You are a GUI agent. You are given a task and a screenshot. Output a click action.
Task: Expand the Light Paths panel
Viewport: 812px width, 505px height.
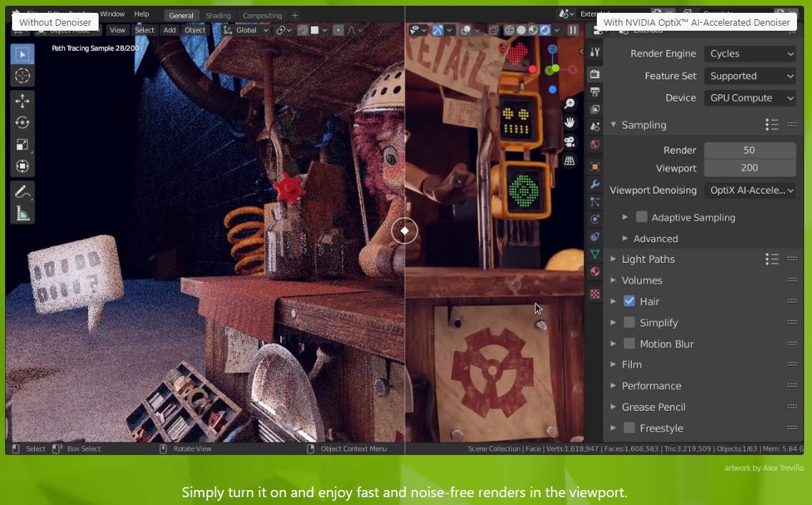coord(614,259)
